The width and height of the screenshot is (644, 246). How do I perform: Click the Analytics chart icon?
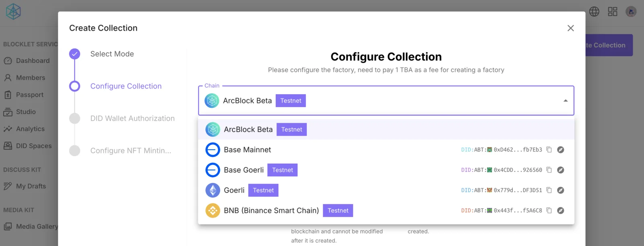pyautogui.click(x=8, y=129)
